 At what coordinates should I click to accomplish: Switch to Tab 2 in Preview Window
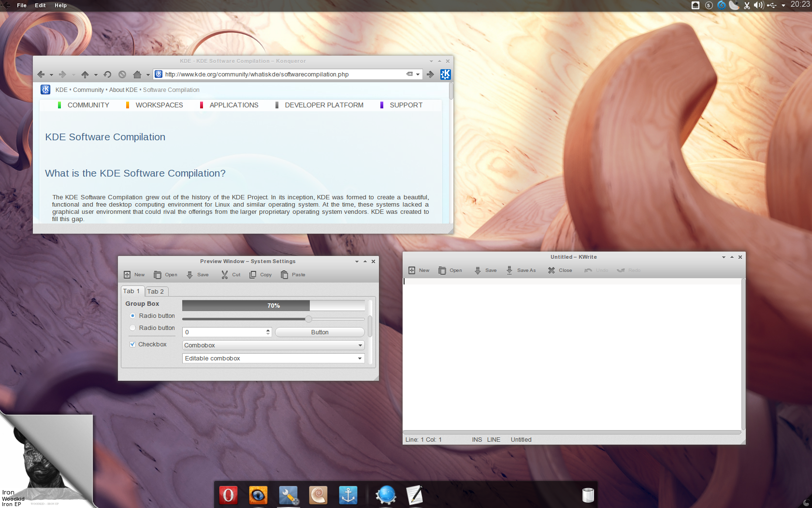click(156, 292)
